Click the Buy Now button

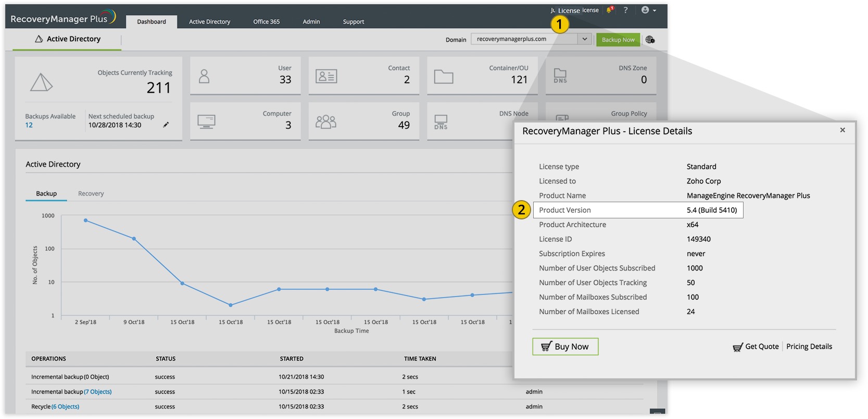pos(565,347)
